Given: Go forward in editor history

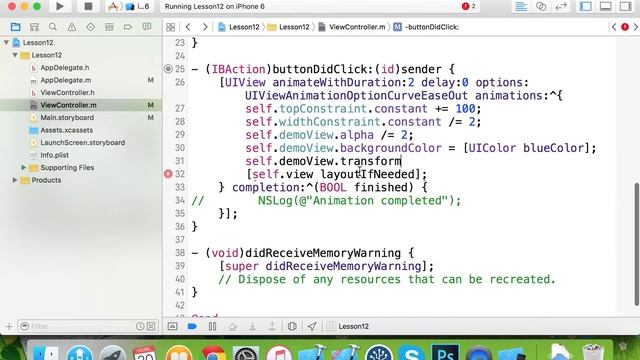Looking at the screenshot, I should coord(205,27).
